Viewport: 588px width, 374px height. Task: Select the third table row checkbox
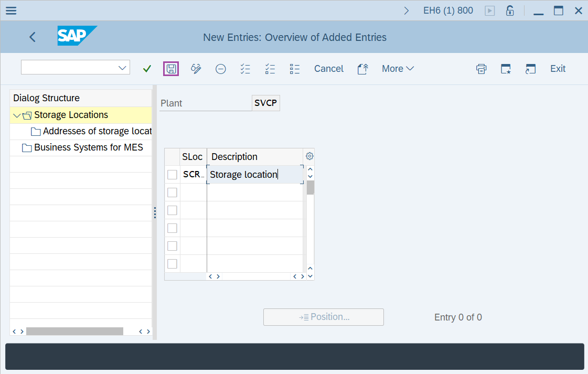pos(172,210)
